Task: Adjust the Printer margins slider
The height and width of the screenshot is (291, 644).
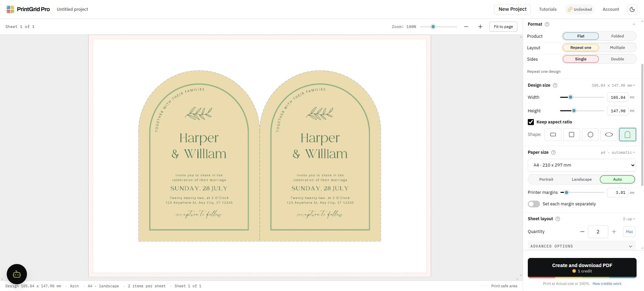Action: (x=582, y=193)
